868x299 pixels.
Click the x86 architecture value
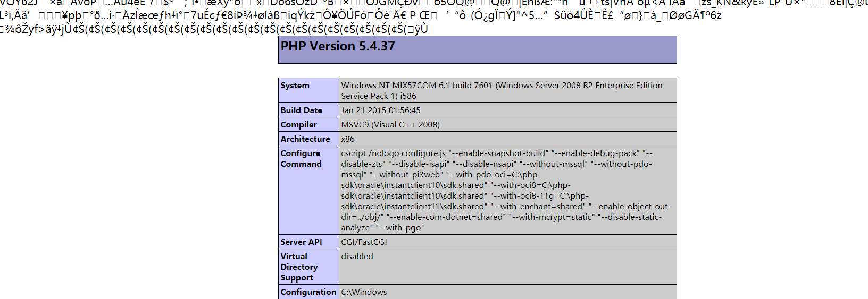[348, 139]
